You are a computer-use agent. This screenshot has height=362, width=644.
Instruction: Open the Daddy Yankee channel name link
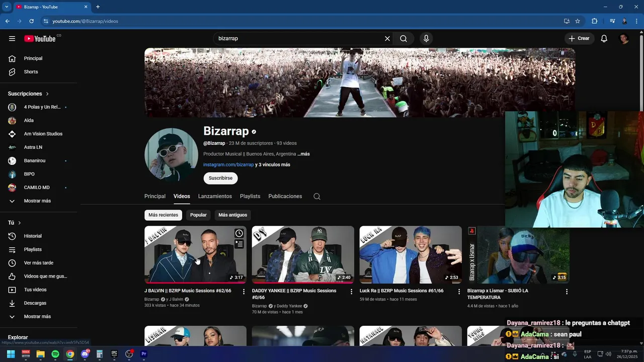(289, 306)
